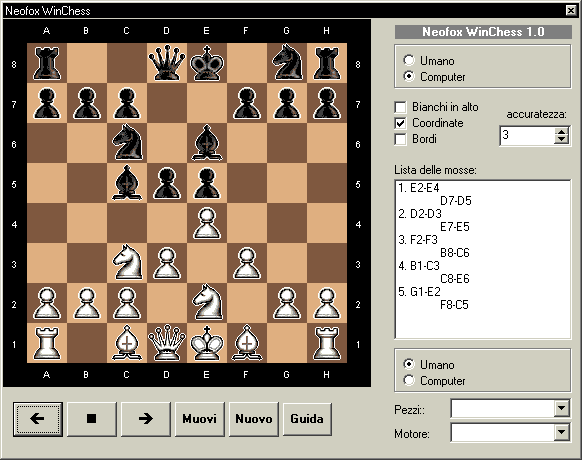The height and width of the screenshot is (460, 582).
Task: Close the Neofox WinChess window
Action: click(571, 10)
